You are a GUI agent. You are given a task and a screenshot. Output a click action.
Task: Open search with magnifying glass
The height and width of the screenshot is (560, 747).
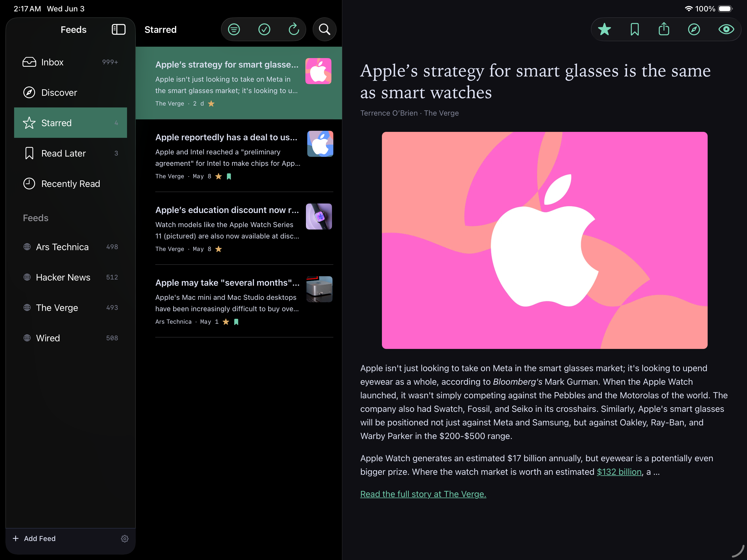(325, 29)
